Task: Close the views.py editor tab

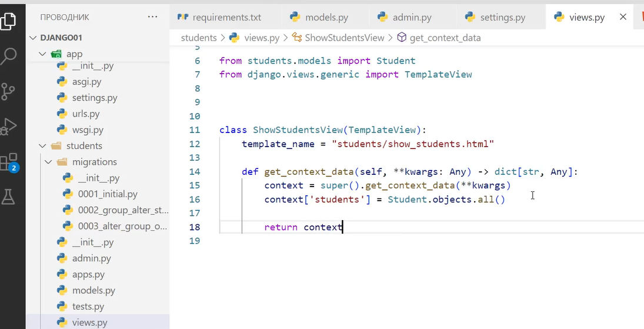Action: click(x=623, y=17)
